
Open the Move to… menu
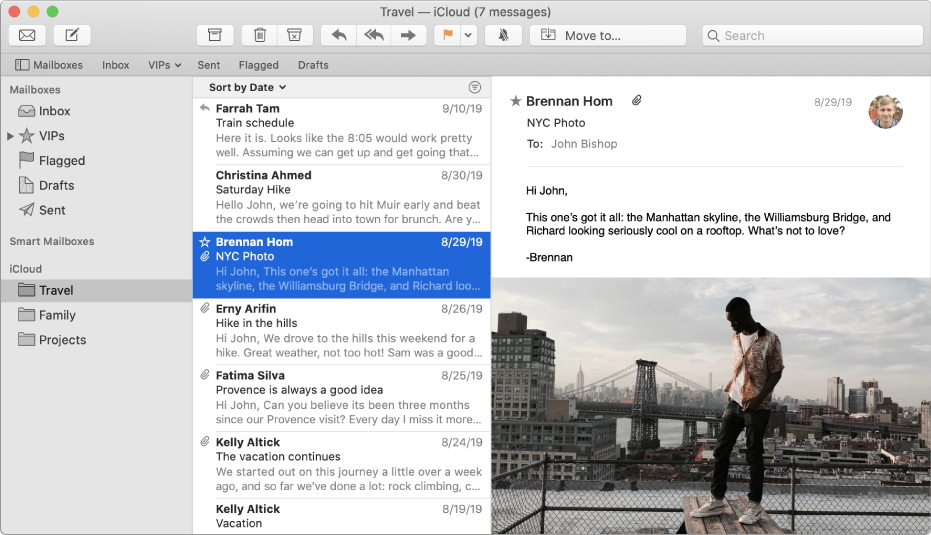[x=607, y=35]
